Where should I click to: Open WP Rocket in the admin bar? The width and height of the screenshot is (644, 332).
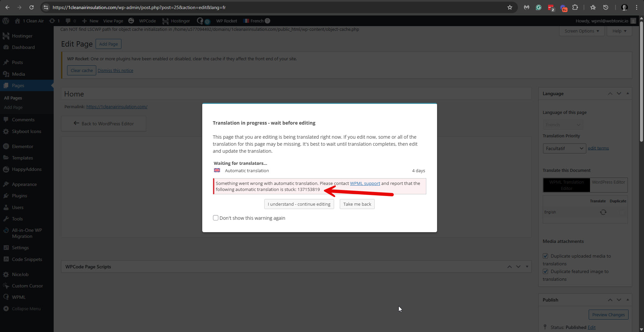226,21
